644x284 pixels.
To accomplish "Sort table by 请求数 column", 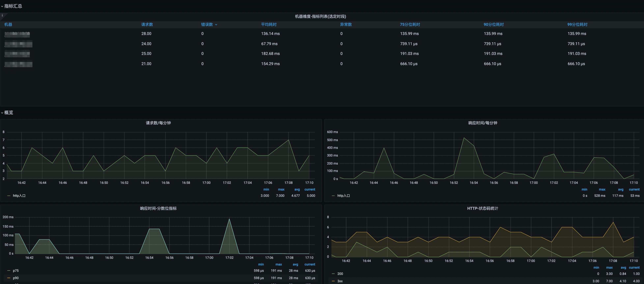I will (x=147, y=25).
